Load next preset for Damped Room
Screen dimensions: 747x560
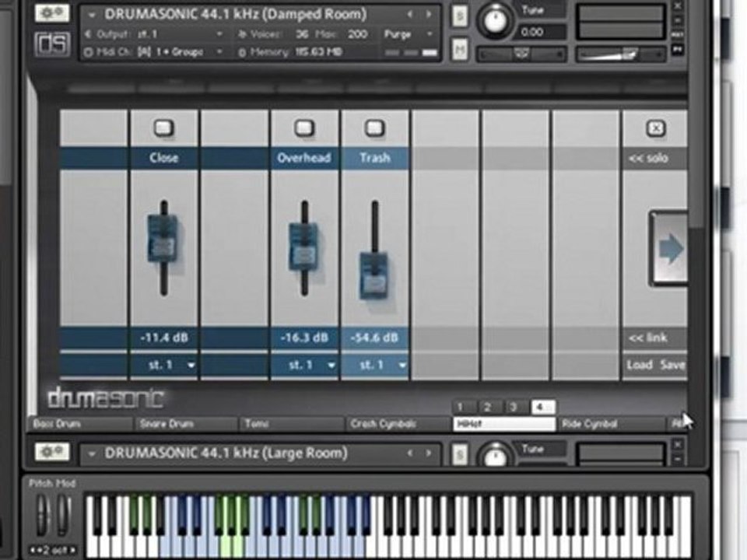[428, 15]
